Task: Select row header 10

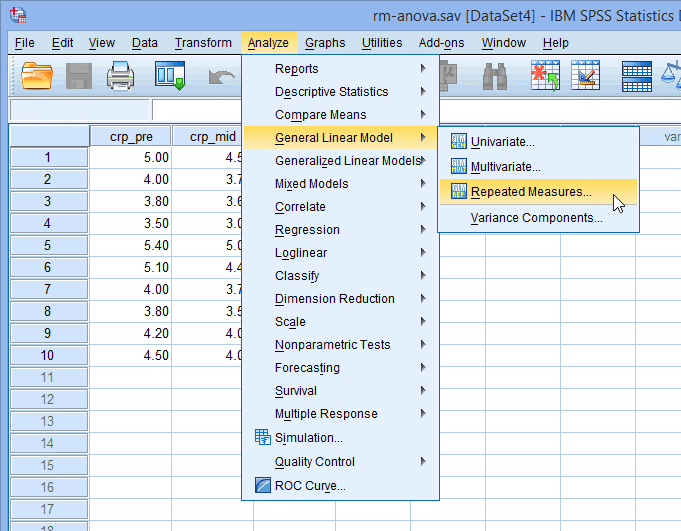Action: [49, 355]
